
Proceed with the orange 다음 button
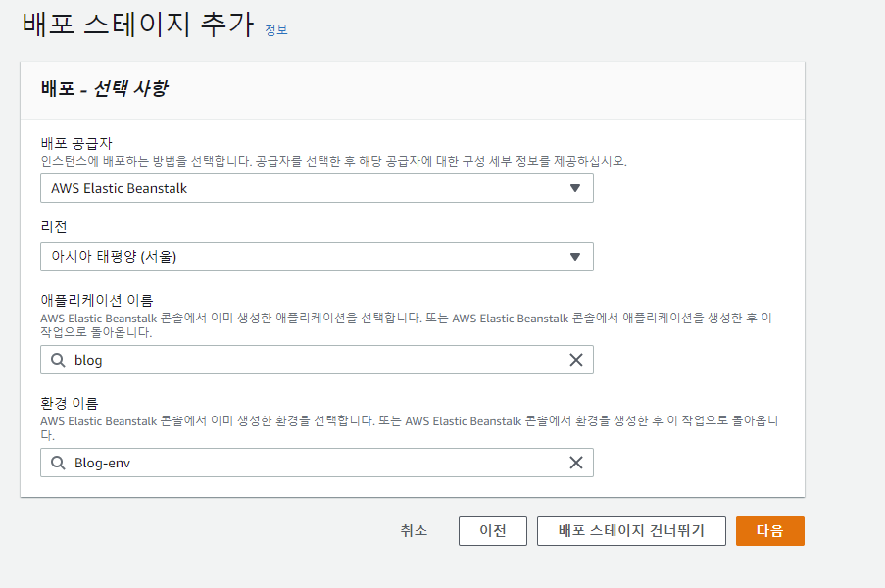(x=770, y=531)
